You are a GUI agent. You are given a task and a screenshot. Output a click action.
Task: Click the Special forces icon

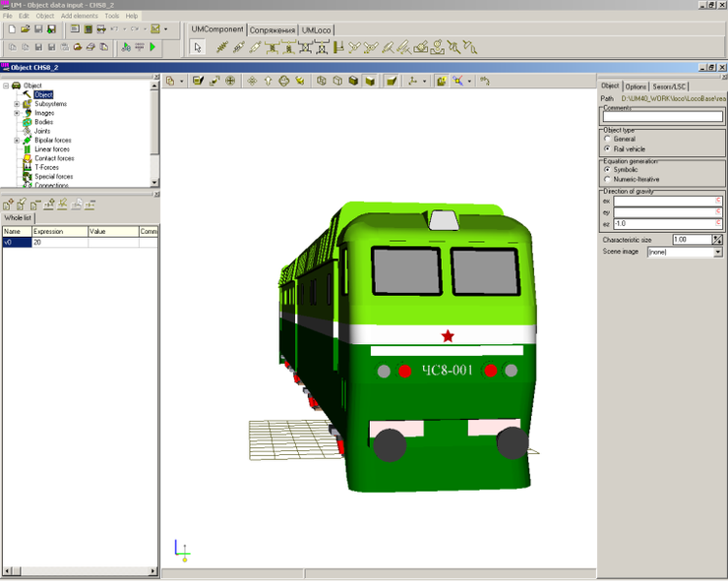[27, 176]
